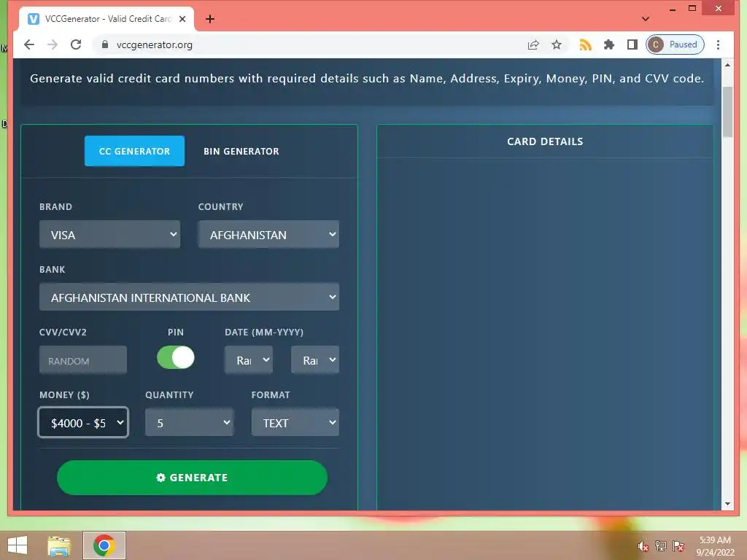Open the Money range dropdown

pyautogui.click(x=83, y=422)
